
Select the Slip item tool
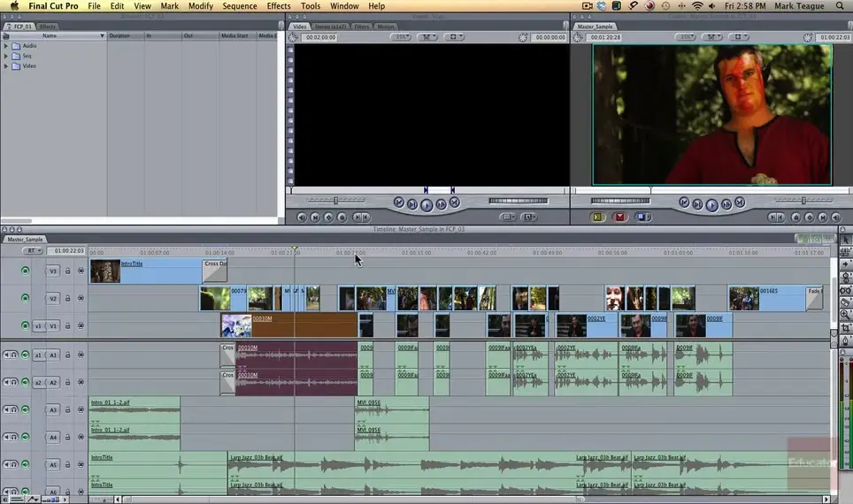[x=846, y=290]
